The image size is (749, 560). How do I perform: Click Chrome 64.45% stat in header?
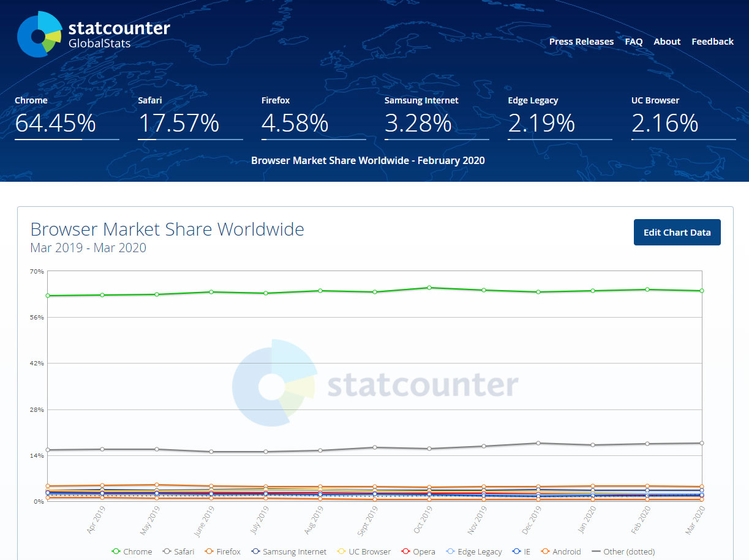click(x=55, y=123)
